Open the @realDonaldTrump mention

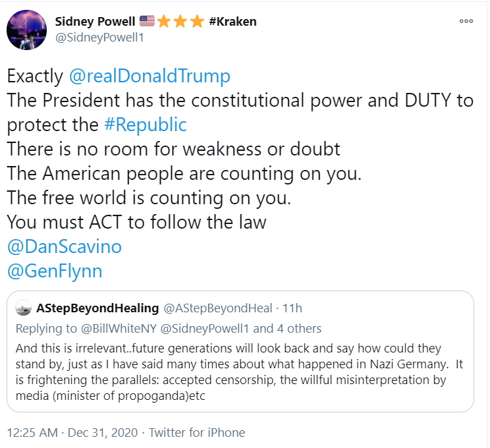click(x=150, y=76)
